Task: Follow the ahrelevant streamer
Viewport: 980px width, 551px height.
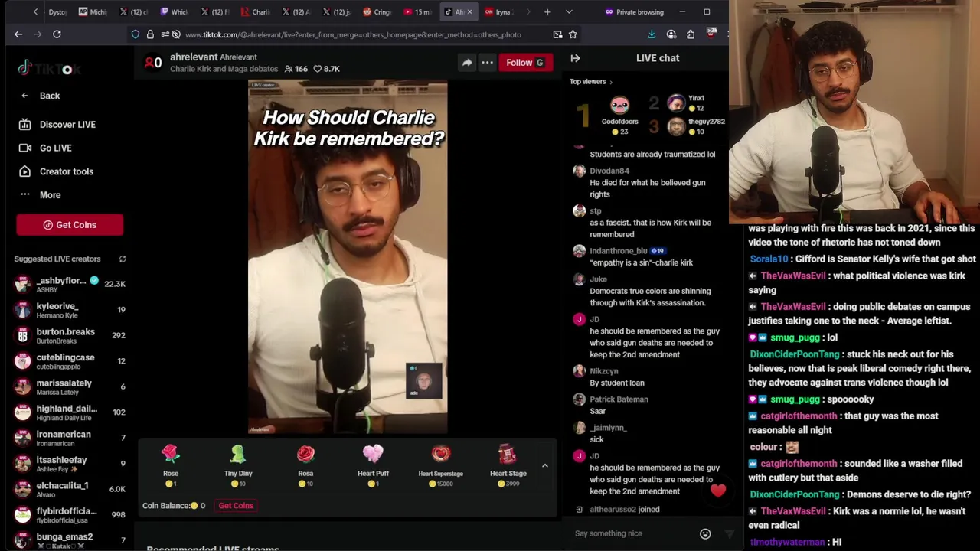Action: tap(524, 63)
